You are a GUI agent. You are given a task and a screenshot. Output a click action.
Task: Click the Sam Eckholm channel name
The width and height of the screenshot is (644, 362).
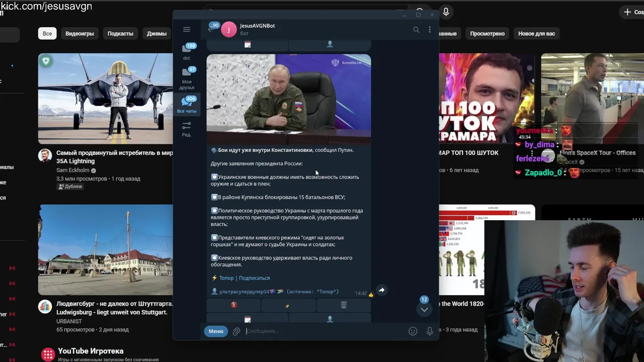[x=73, y=170]
